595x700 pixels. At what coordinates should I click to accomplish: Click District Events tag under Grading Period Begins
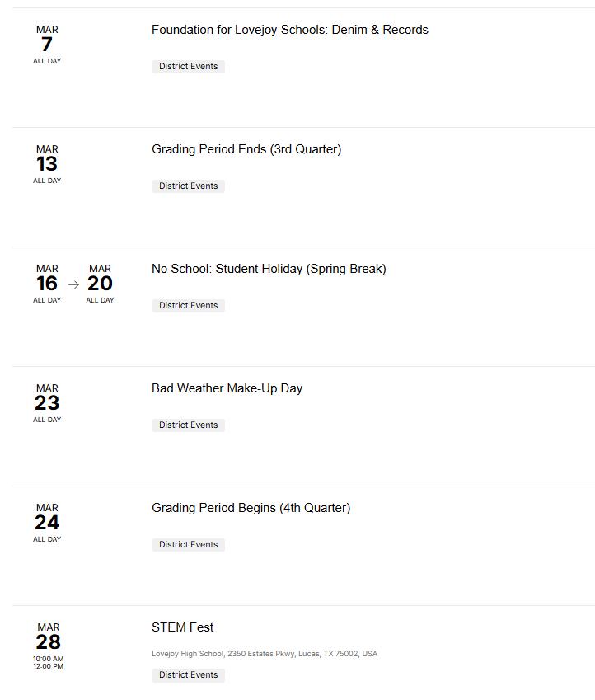[x=189, y=545]
